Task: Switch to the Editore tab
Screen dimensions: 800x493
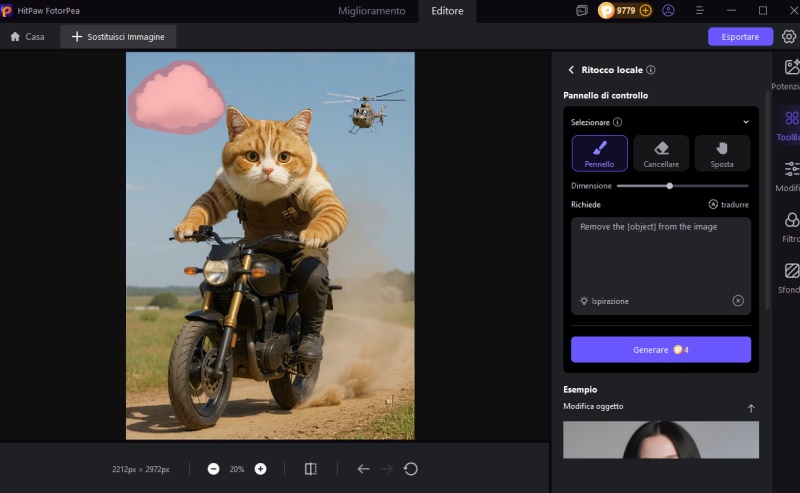Action: point(447,11)
